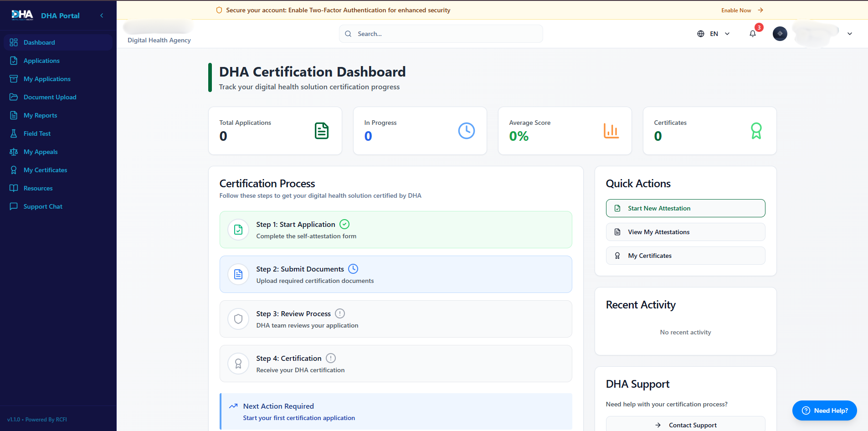Expand the user account menu chevron

pos(850,34)
